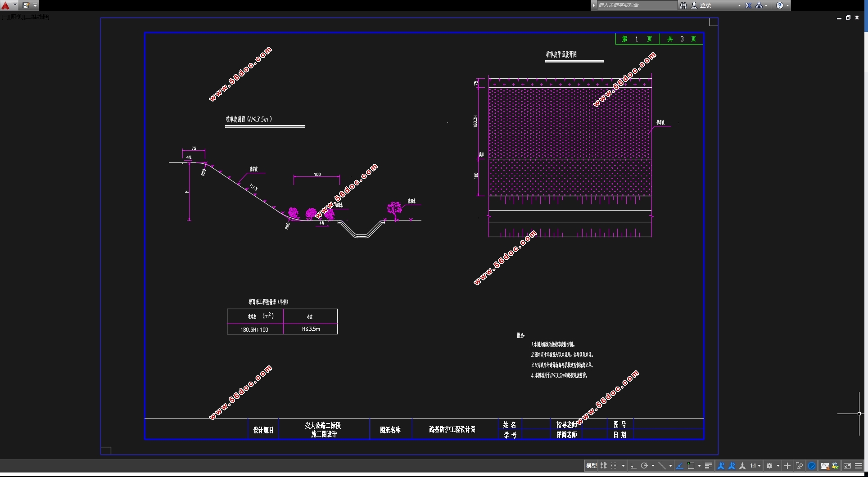
Task: Open the Help question mark icon
Action: click(x=780, y=5)
